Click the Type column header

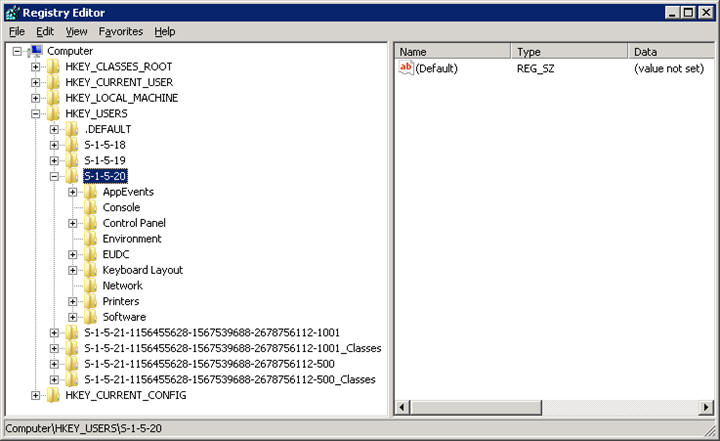click(569, 51)
